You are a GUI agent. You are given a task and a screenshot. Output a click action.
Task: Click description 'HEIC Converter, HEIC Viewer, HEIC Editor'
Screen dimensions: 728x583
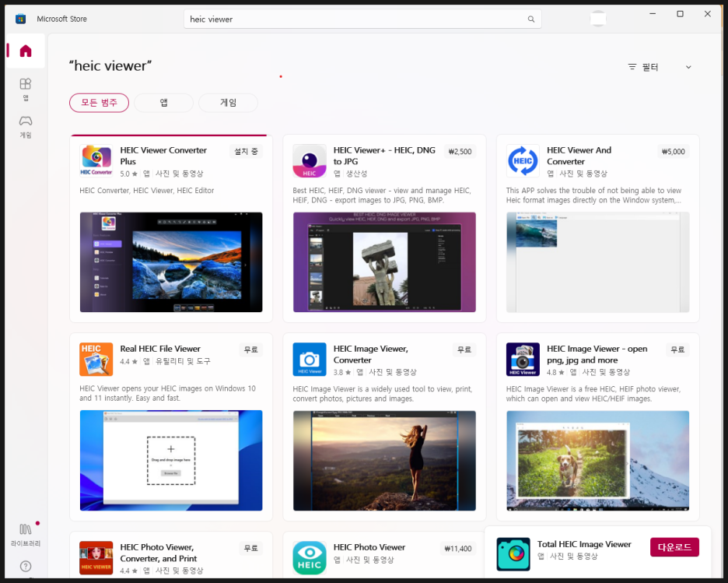[x=147, y=191]
